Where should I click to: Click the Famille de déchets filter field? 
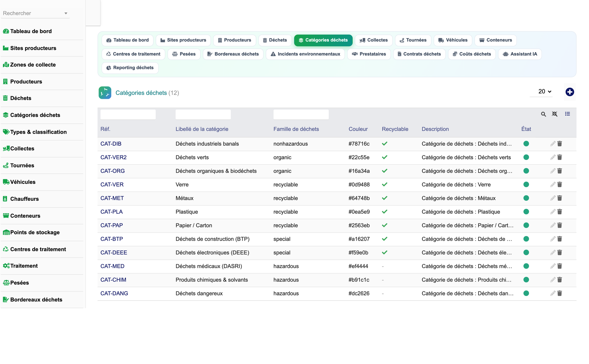[301, 115]
